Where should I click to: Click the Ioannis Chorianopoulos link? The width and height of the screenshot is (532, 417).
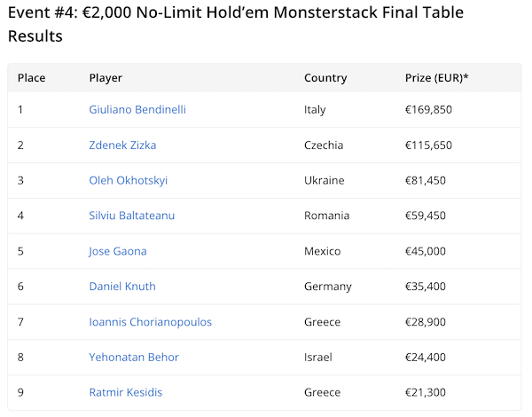[150, 322]
